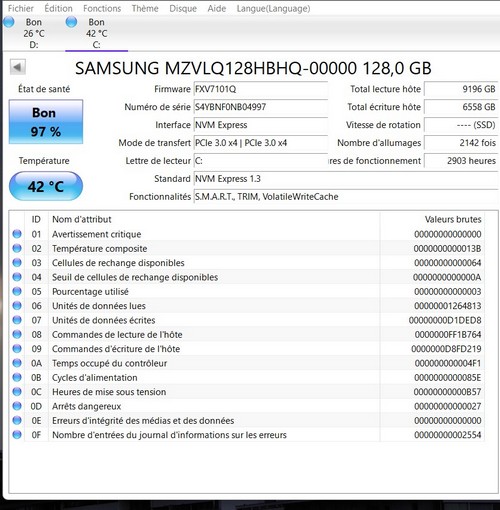Click the total host reads value 9196 GB
This screenshot has height=510, width=500.
click(x=461, y=89)
